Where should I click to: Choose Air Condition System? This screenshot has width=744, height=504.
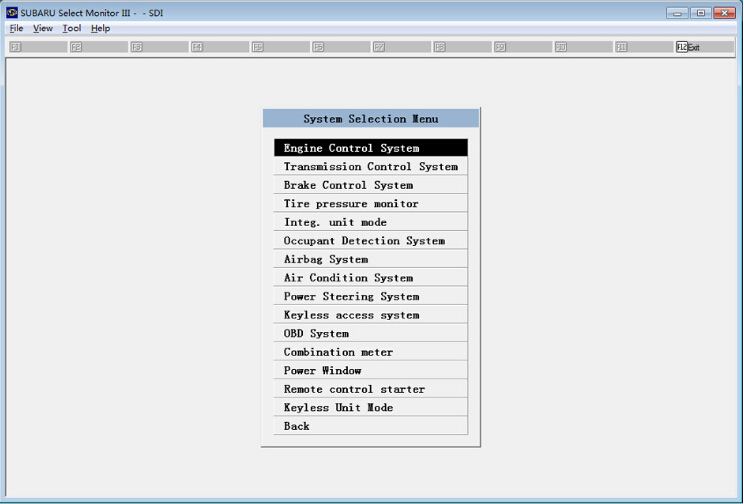371,277
